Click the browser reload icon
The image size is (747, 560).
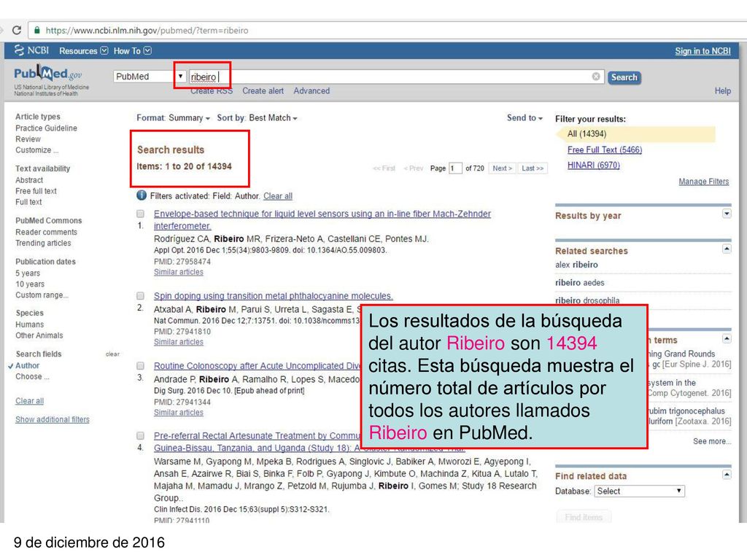17,30
